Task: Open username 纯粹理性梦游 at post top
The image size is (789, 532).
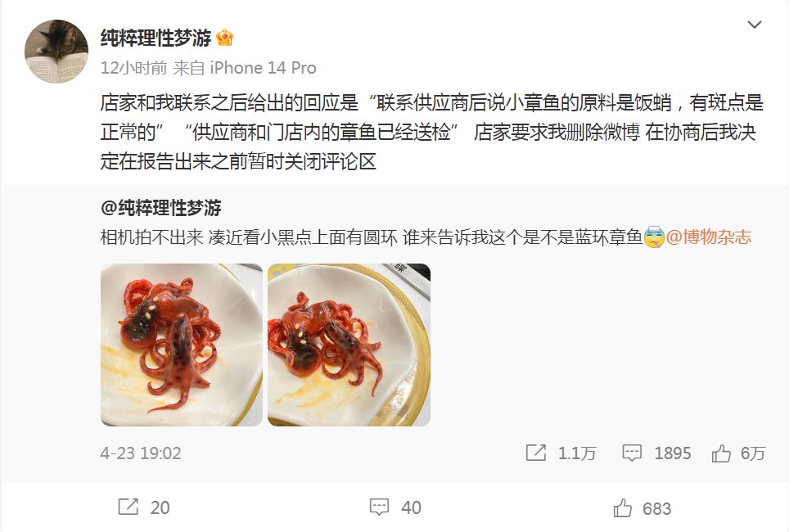Action: [156, 38]
